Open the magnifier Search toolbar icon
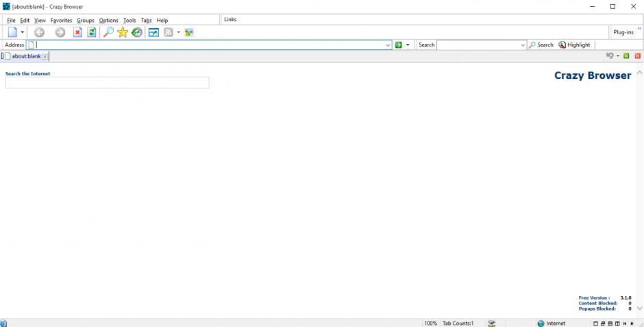 click(108, 32)
